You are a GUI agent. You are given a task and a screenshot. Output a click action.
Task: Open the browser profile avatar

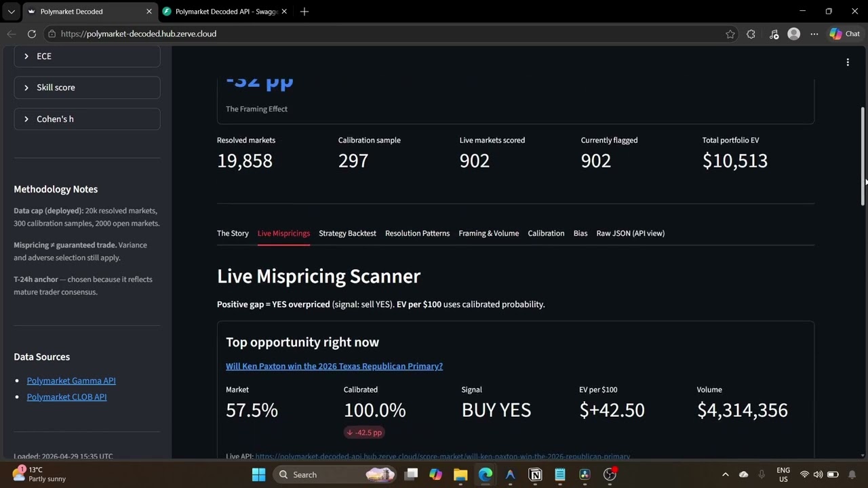(793, 34)
